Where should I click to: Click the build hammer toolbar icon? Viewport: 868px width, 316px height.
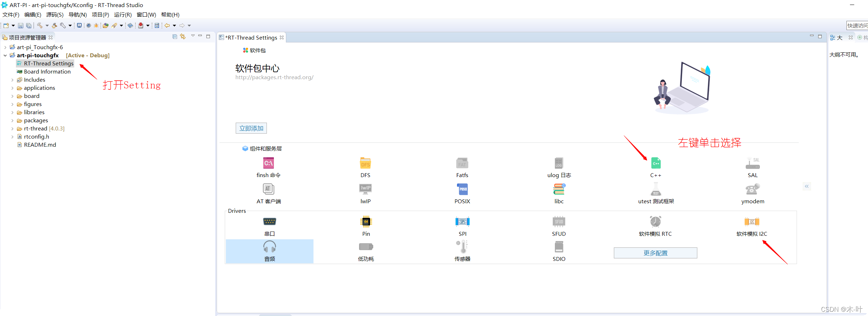click(x=40, y=25)
